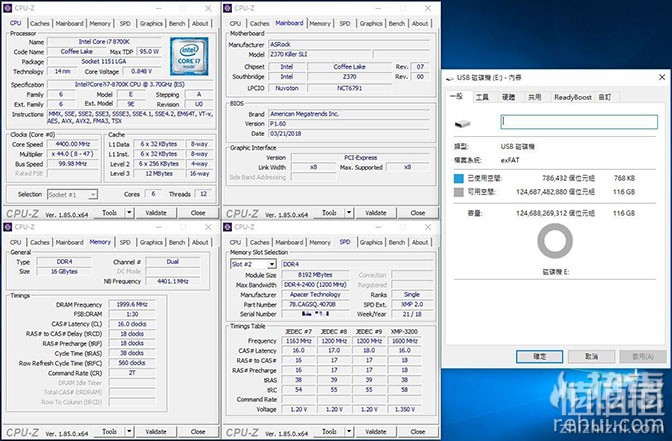Viewport: 672px width, 441px height.
Task: Click the 1999.6 MHz DRAM Frequency value
Action: tap(132, 304)
